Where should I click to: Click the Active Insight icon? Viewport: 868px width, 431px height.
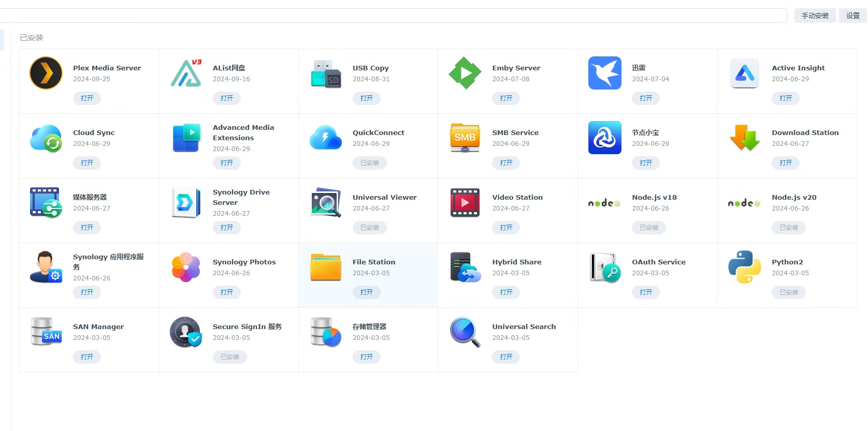click(745, 73)
